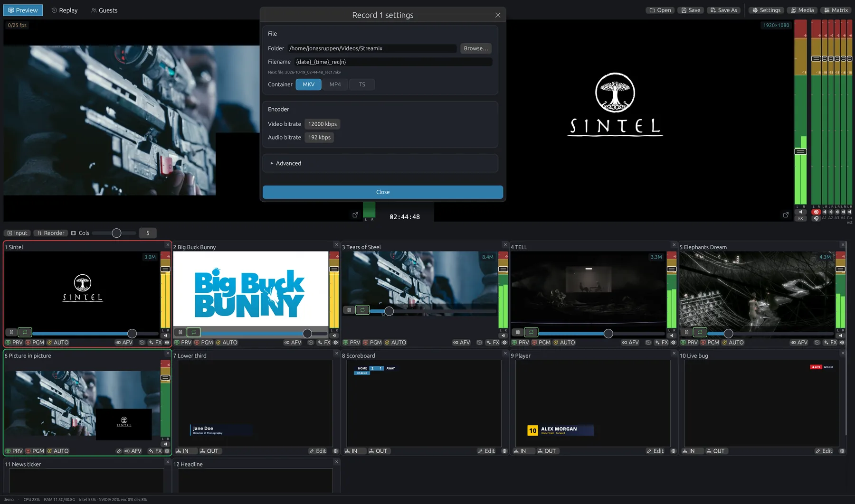The image size is (855, 504).
Task: Close the Elephants Dream input tile
Action: tap(843, 245)
